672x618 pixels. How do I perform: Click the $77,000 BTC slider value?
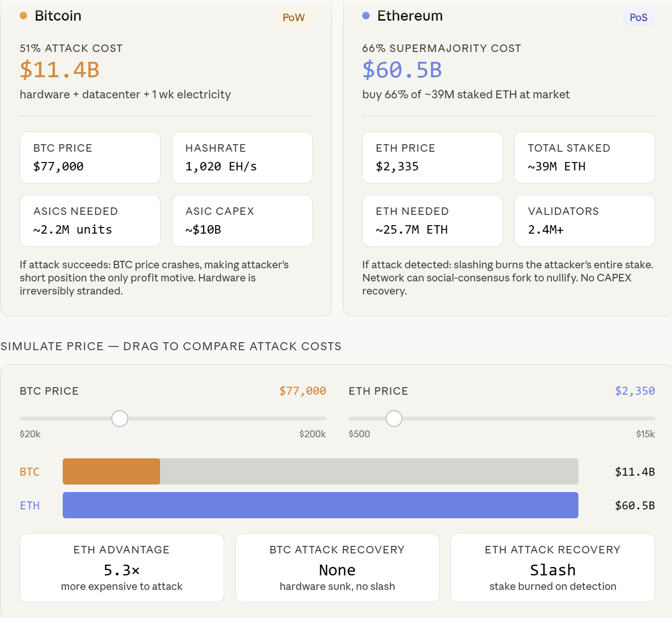[302, 391]
